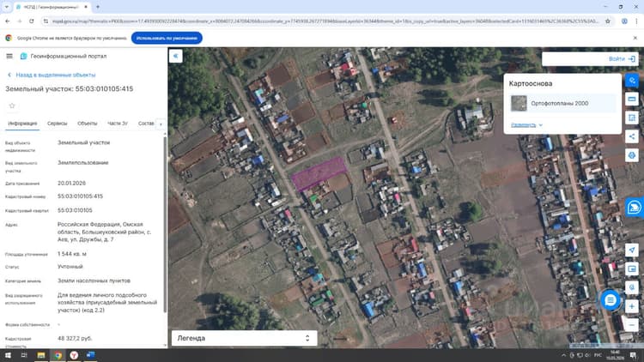This screenshot has height=362, width=644.
Task: Toggle the blue basemap layers button
Action: (632, 81)
